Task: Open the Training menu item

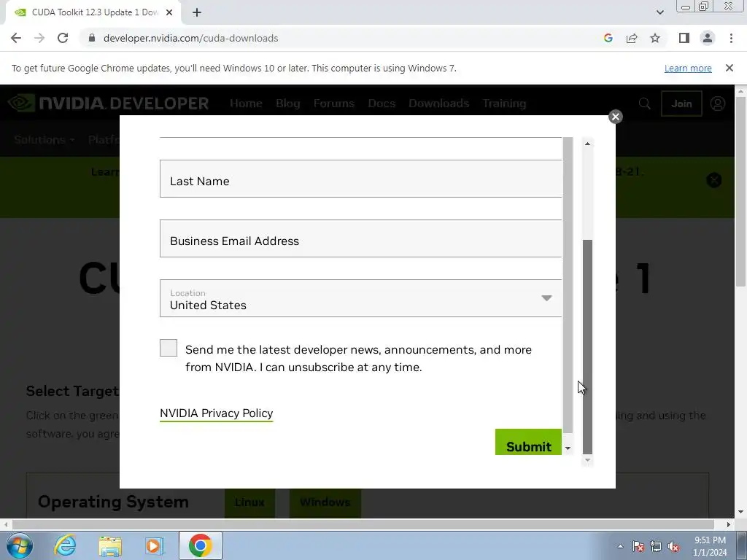Action: pyautogui.click(x=504, y=104)
